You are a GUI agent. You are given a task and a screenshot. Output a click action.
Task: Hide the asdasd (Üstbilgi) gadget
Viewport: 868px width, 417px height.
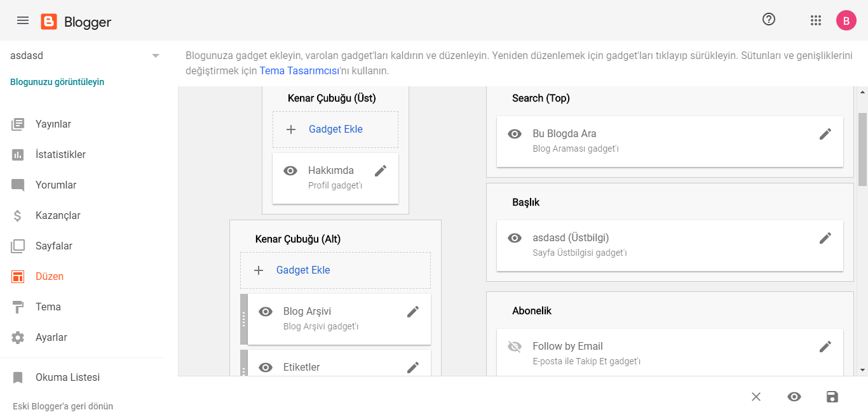(x=515, y=238)
